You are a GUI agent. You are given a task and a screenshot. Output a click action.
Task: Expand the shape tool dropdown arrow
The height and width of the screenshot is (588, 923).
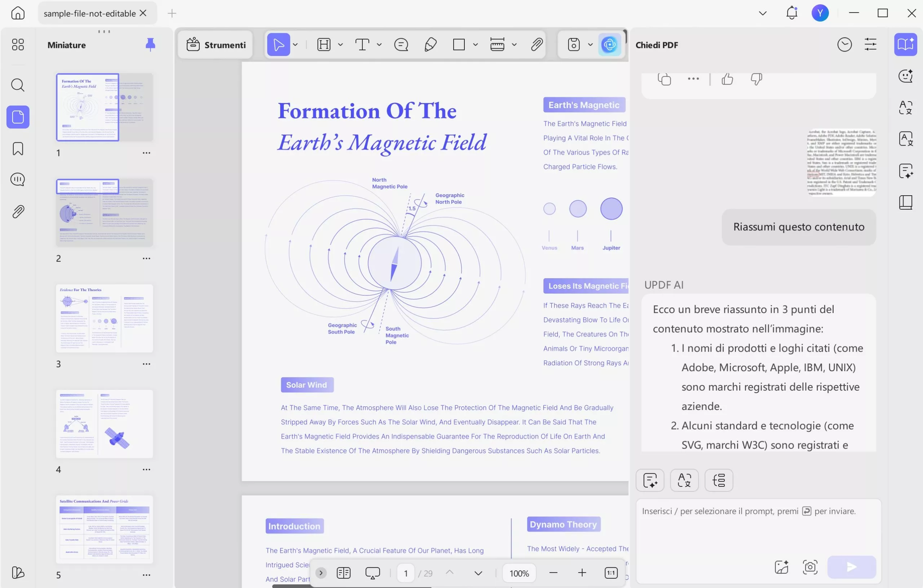click(476, 45)
